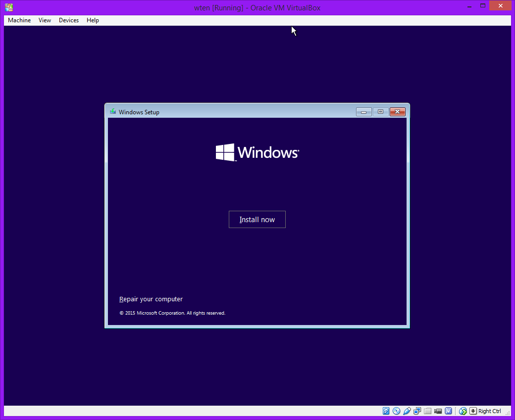The image size is (515, 420).
Task: Open the Devices menu
Action: 68,20
